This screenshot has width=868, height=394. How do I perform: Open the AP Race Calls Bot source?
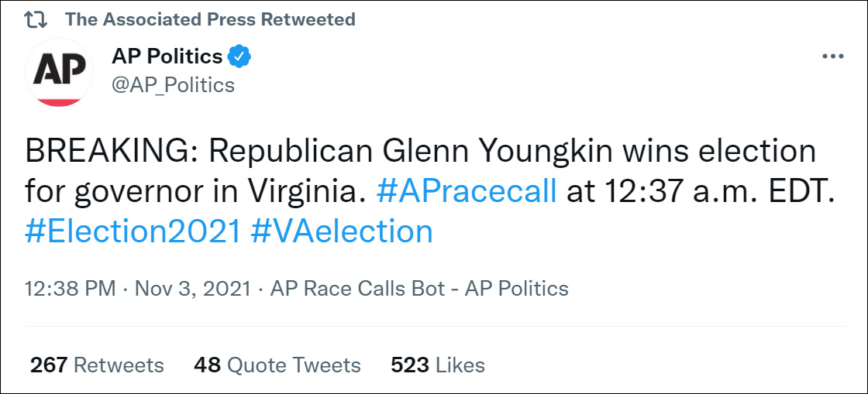tap(418, 289)
